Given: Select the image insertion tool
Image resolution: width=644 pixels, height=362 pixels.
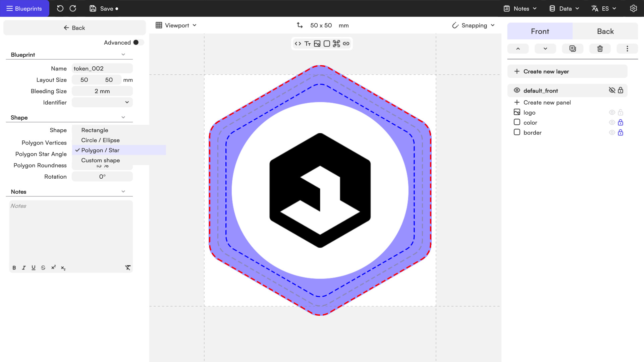Looking at the screenshot, I should point(317,44).
